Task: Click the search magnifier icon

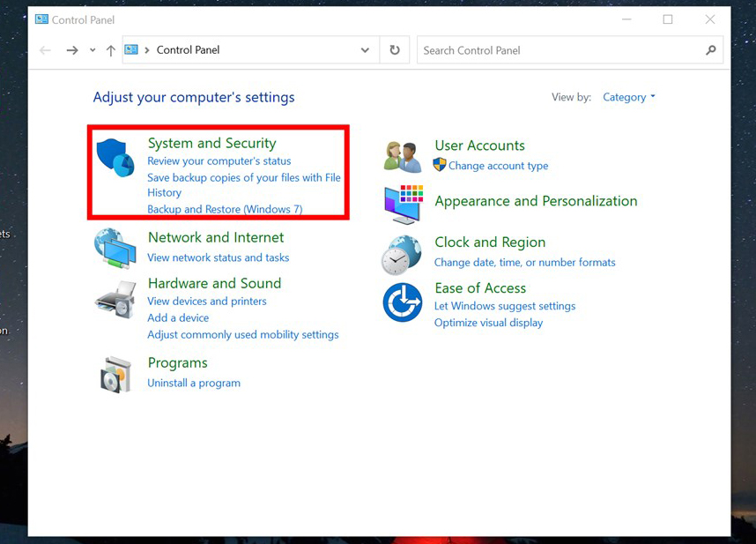Action: coord(711,50)
